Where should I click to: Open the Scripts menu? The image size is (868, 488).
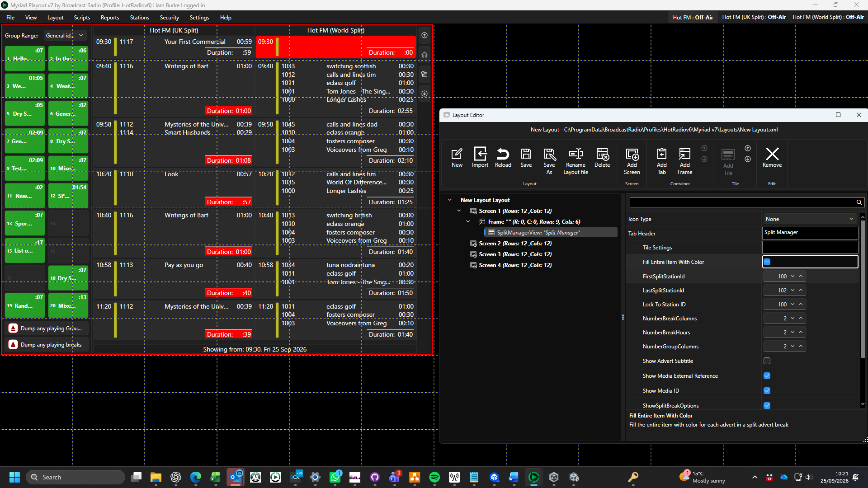pos(82,18)
